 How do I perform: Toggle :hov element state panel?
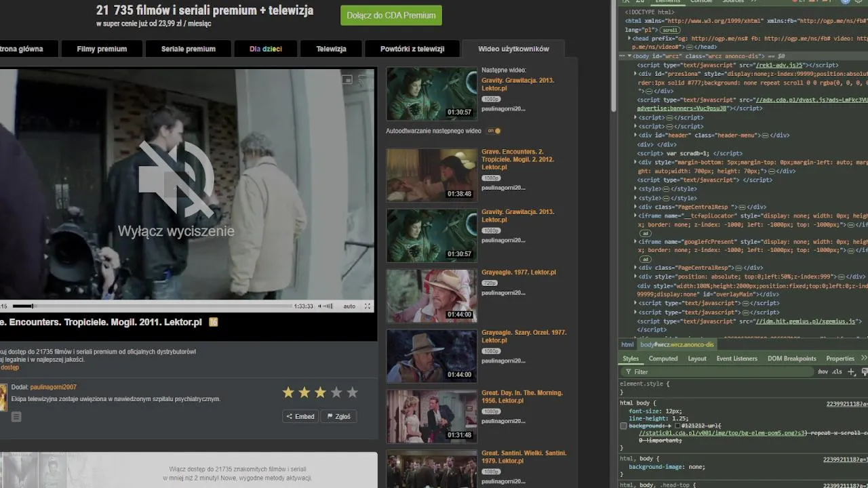(x=823, y=372)
